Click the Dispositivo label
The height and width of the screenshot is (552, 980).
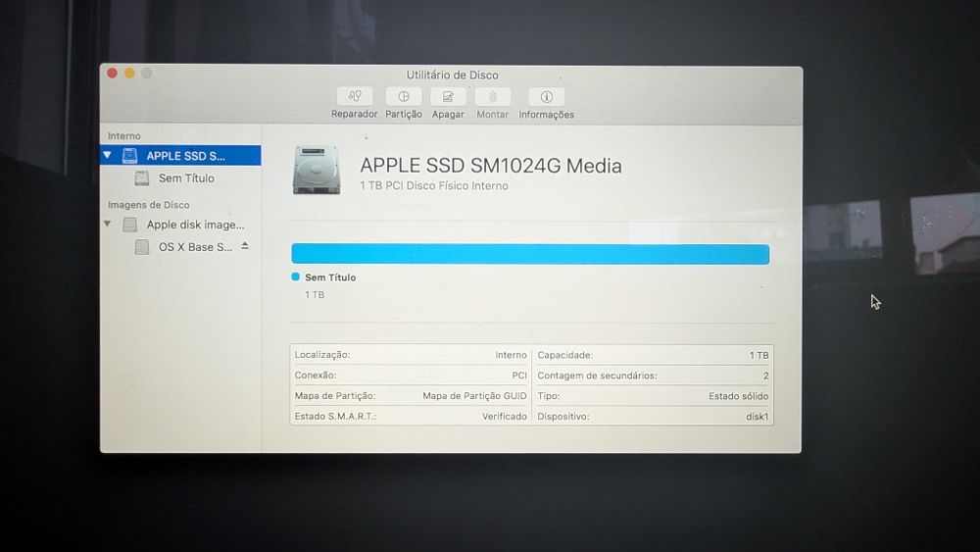point(563,417)
